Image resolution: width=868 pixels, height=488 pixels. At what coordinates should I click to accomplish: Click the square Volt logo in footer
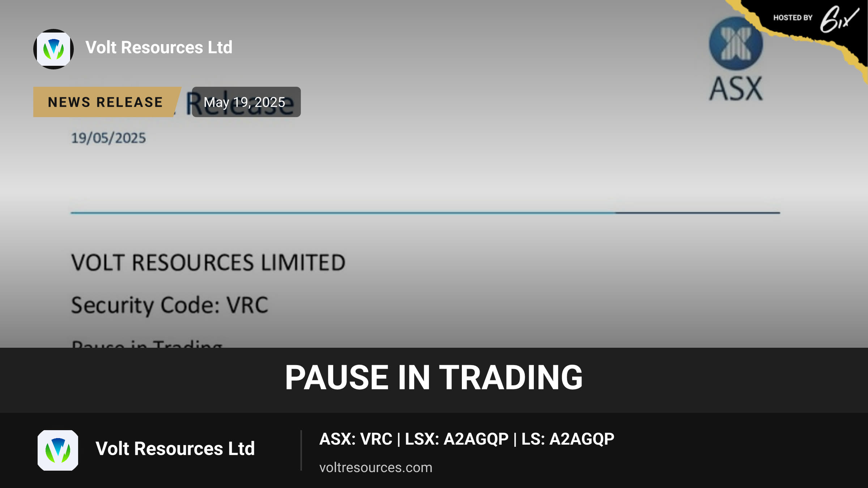58,450
